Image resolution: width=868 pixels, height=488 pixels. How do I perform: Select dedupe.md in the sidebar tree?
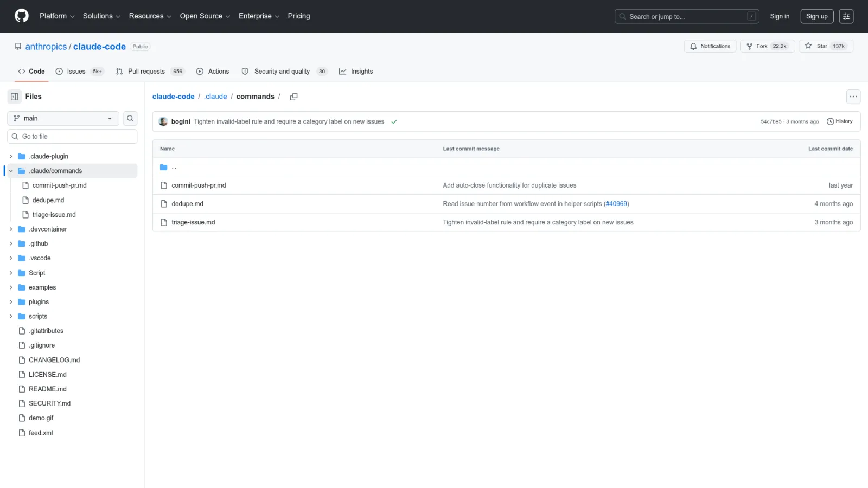tap(48, 200)
